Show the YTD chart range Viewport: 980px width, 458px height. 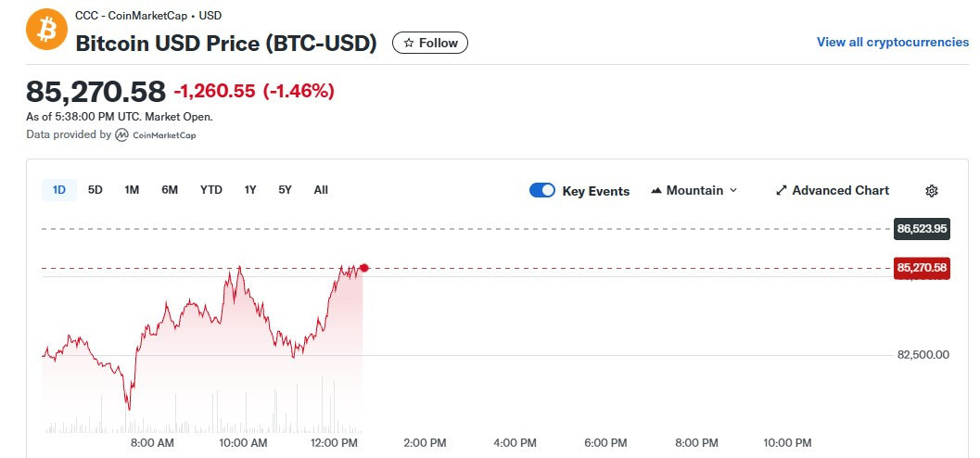pos(211,190)
